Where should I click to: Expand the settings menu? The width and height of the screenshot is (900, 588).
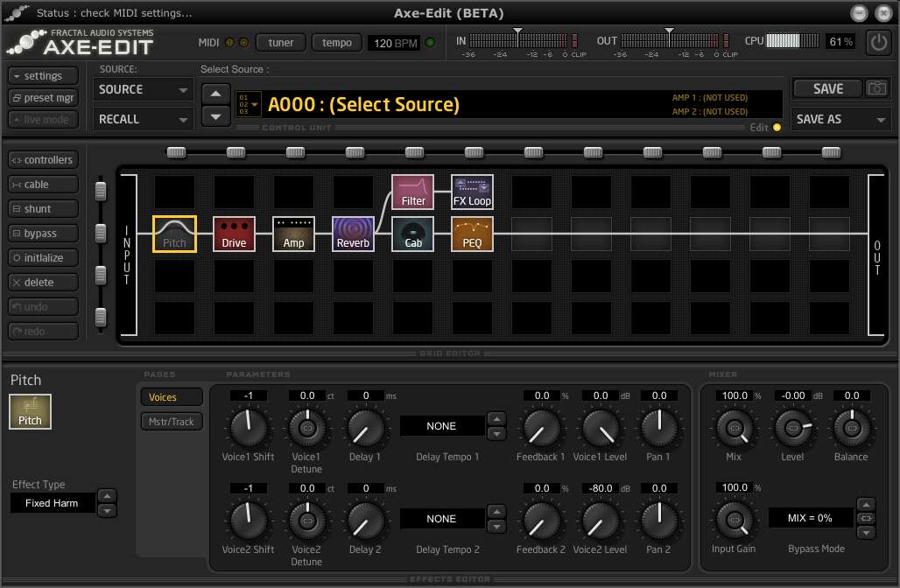[44, 76]
